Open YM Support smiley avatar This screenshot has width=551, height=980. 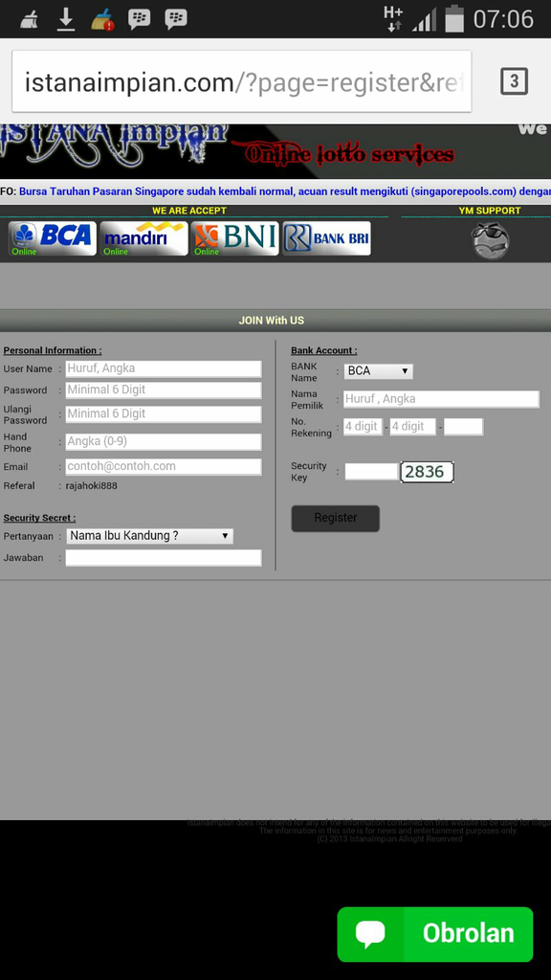490,240
